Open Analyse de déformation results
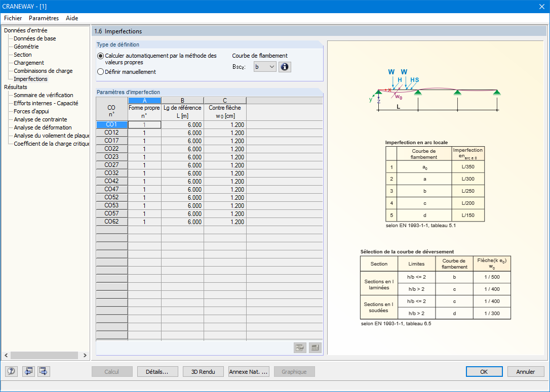This screenshot has height=392, width=550. pyautogui.click(x=43, y=127)
